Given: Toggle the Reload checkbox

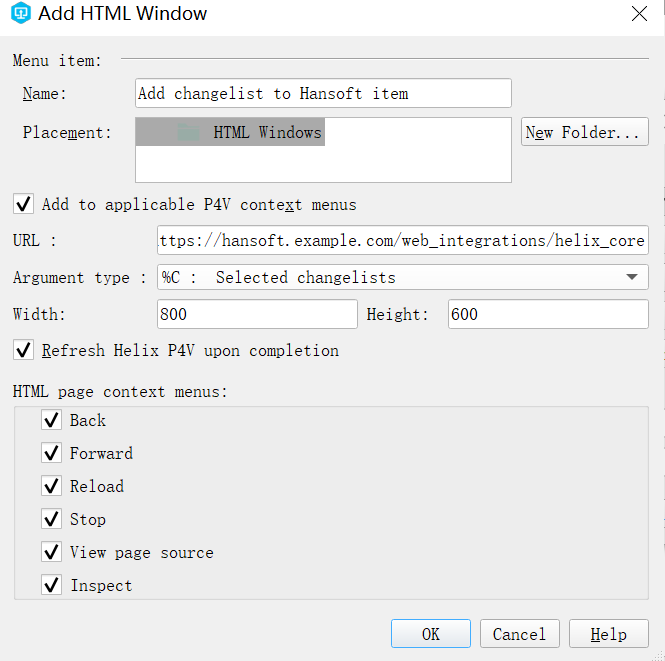Looking at the screenshot, I should point(52,487).
